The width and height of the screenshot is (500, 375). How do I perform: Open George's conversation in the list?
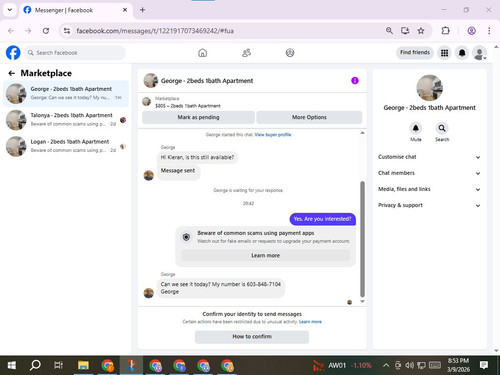click(x=66, y=93)
